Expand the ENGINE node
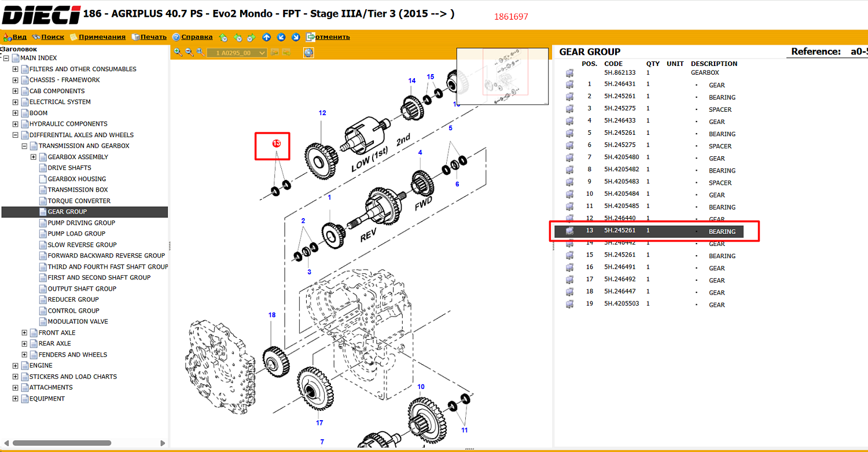Image resolution: width=868 pixels, height=452 pixels. 16,366
